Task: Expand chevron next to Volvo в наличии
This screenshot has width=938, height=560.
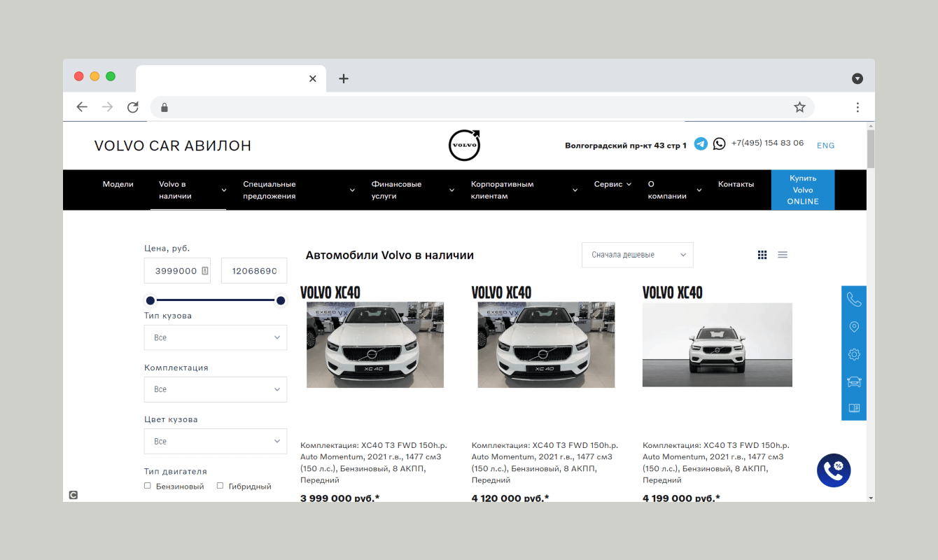Action: click(224, 190)
